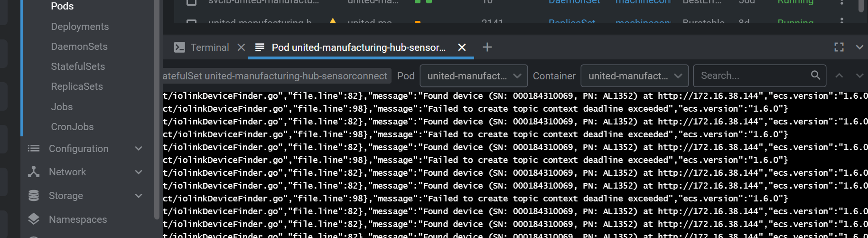Click the Storage database icon

(34, 196)
